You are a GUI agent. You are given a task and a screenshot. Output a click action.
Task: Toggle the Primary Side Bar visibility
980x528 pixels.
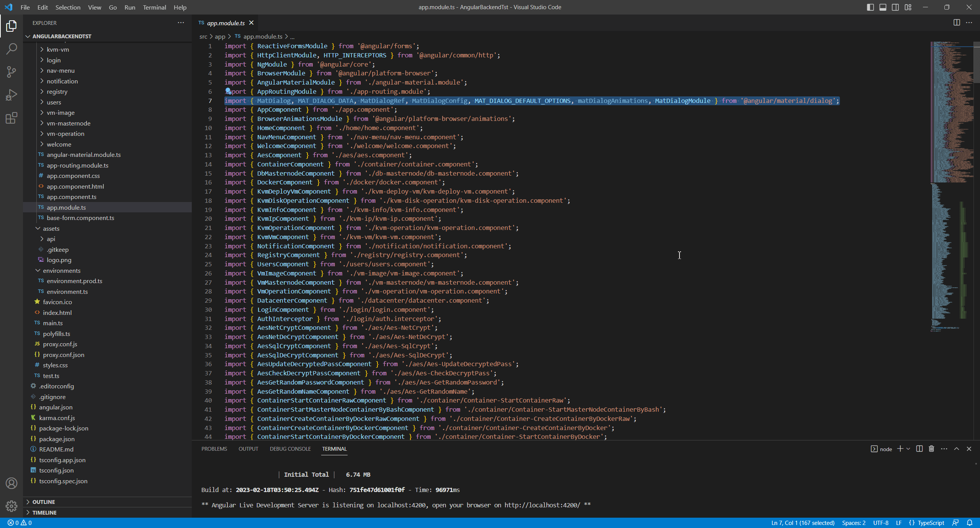[870, 7]
